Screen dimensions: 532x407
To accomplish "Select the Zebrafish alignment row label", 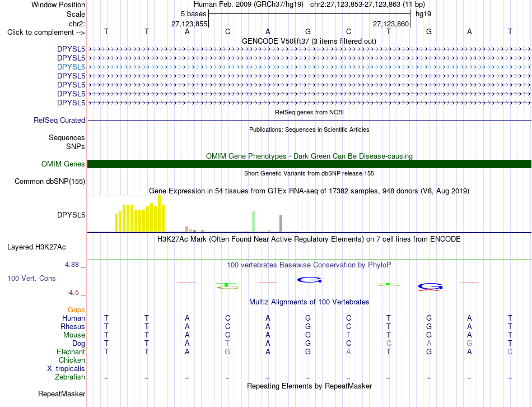I will pos(70,377).
